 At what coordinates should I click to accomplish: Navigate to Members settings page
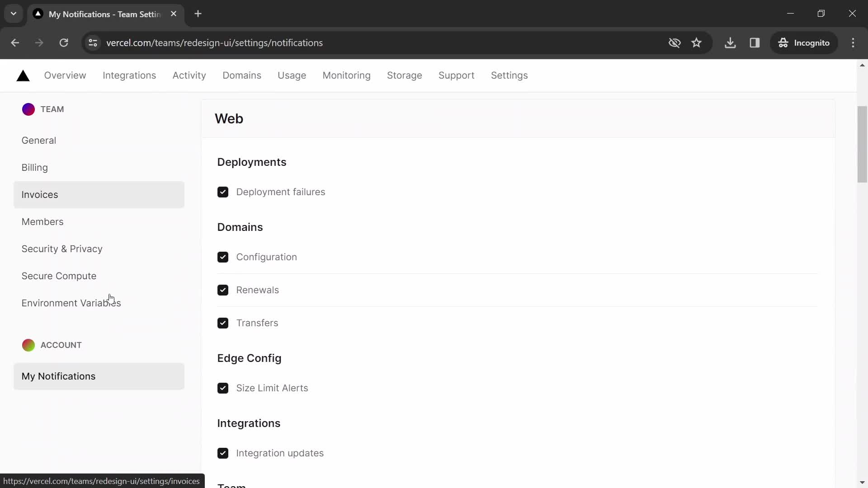pyautogui.click(x=42, y=222)
